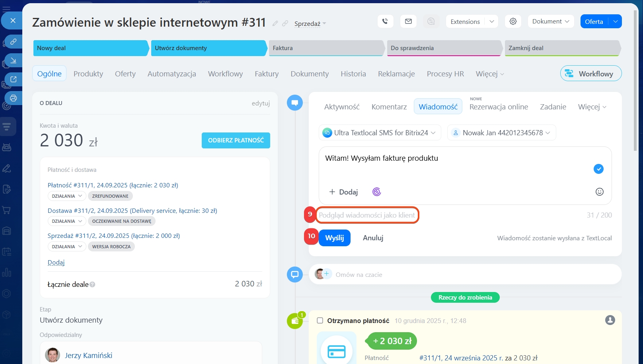Check the Otrzymano płatność checkbox

(320, 321)
